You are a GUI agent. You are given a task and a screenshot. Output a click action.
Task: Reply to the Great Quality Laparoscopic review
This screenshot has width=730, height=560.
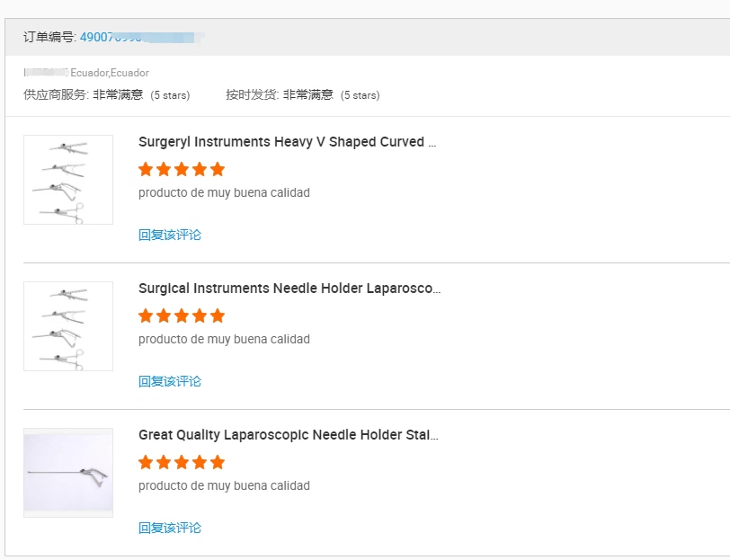(x=170, y=528)
